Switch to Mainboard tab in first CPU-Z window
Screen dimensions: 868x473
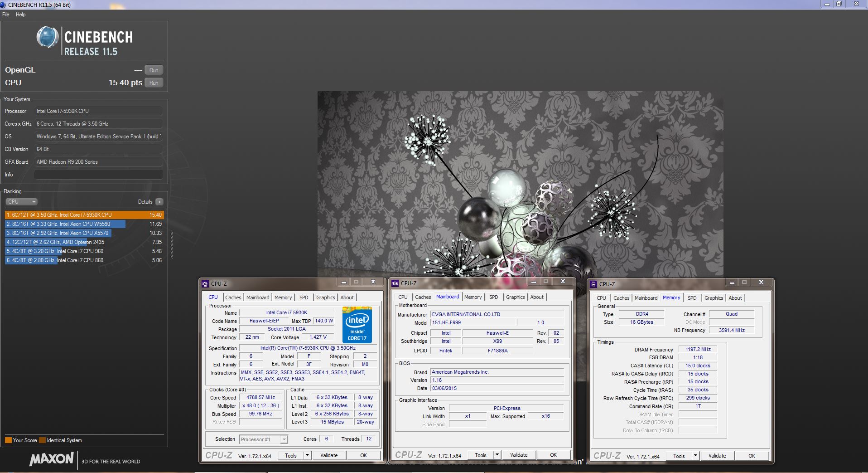tap(258, 297)
